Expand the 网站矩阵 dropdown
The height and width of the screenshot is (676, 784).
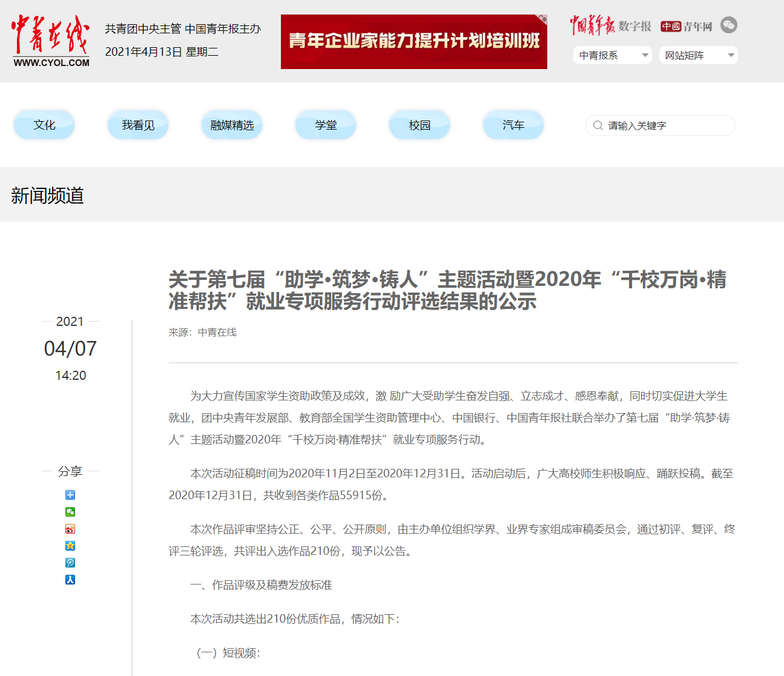coord(698,55)
